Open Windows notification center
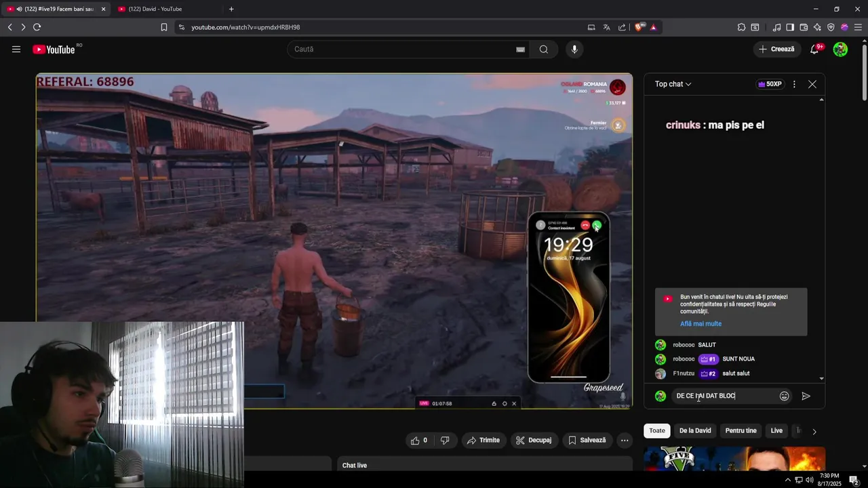Screen dimensions: 868x488 click(x=854, y=480)
